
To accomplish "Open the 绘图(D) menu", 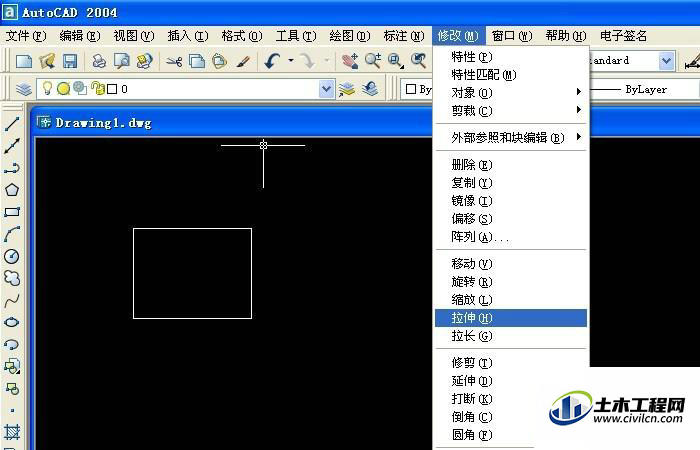I will click(350, 36).
